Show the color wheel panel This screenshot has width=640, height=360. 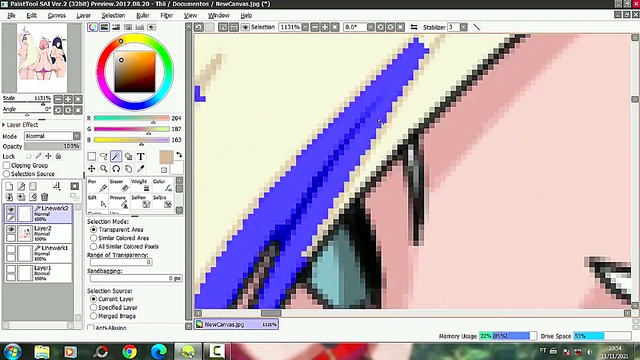tap(93, 27)
